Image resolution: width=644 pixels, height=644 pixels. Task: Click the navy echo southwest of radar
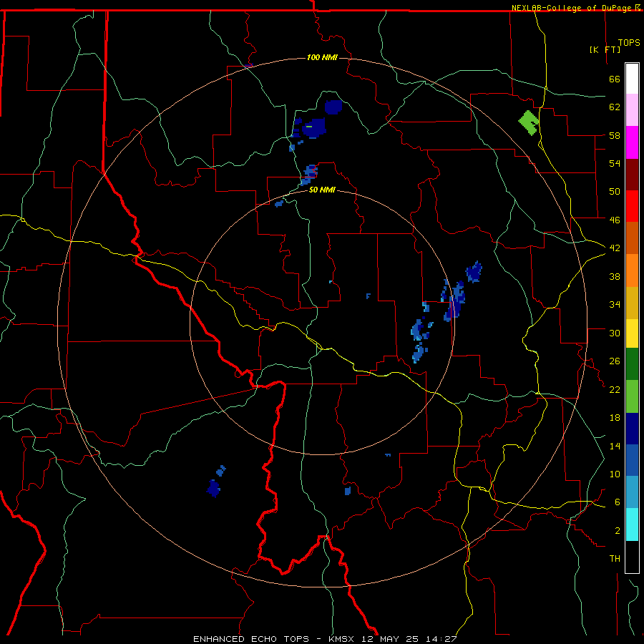213,488
